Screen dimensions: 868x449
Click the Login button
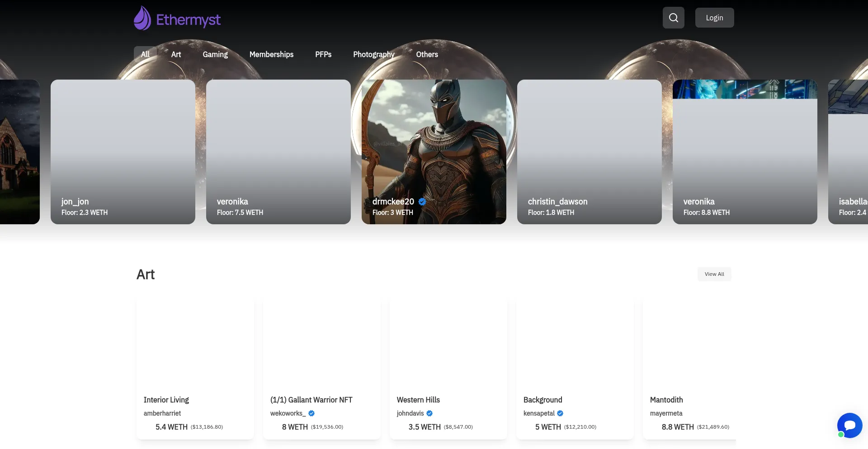click(x=714, y=18)
